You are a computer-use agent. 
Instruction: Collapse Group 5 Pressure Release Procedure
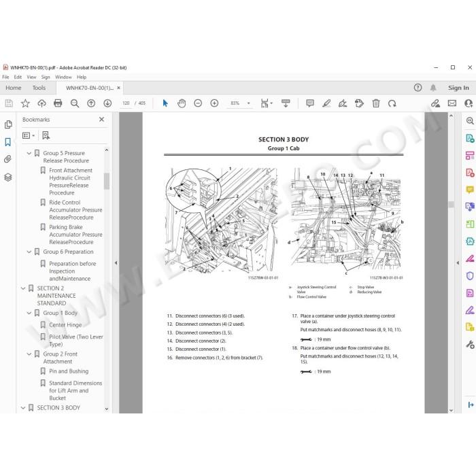coord(29,153)
